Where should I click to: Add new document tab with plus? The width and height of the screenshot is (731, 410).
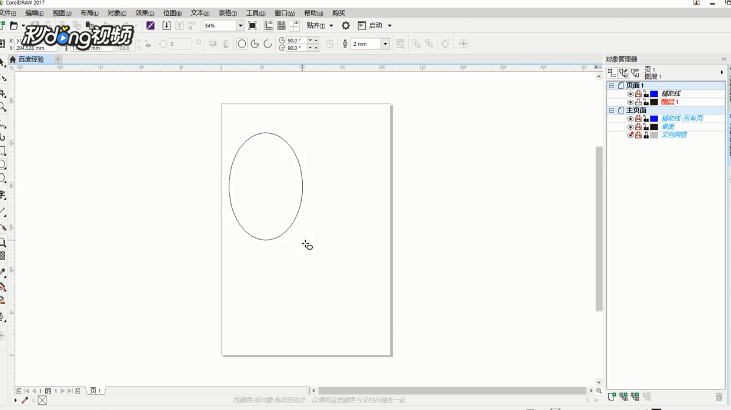pos(58,59)
